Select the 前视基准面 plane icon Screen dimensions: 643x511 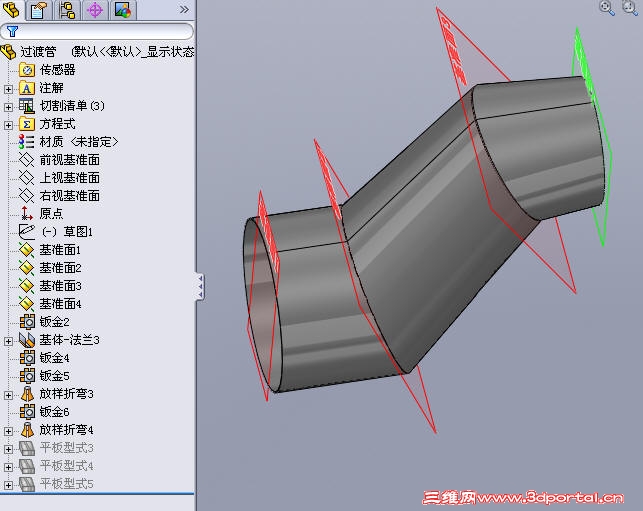(27, 160)
